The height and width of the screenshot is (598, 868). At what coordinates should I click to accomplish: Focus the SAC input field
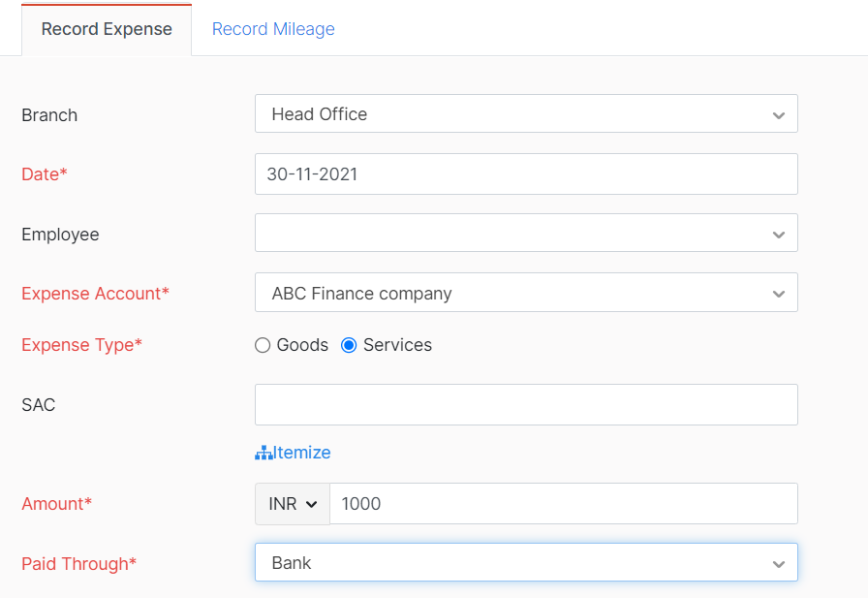click(x=525, y=404)
